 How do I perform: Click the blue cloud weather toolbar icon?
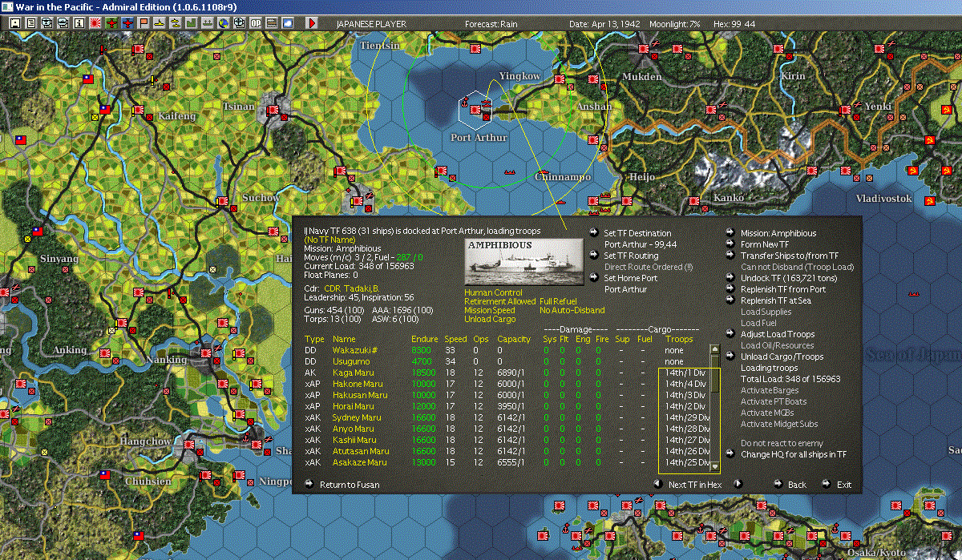288,23
